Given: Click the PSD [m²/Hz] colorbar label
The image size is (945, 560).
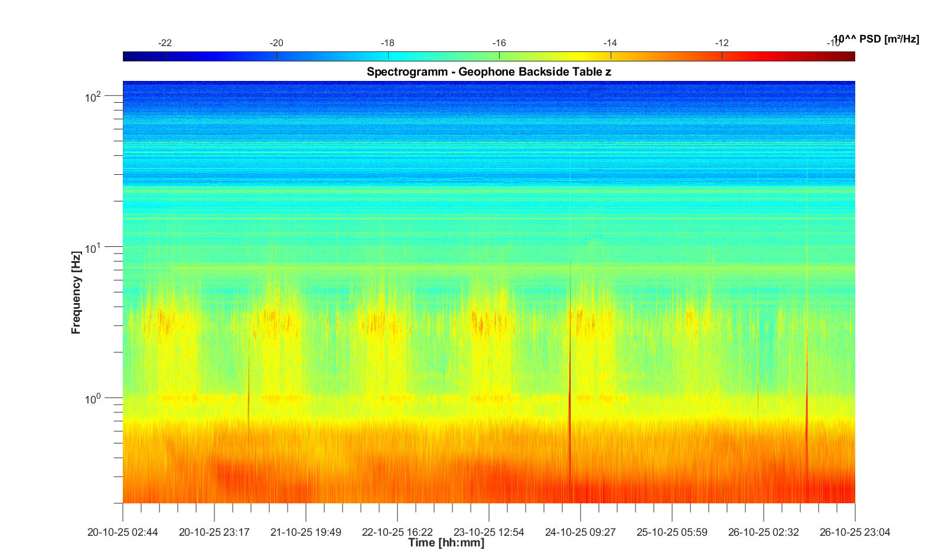Looking at the screenshot, I should click(x=876, y=40).
